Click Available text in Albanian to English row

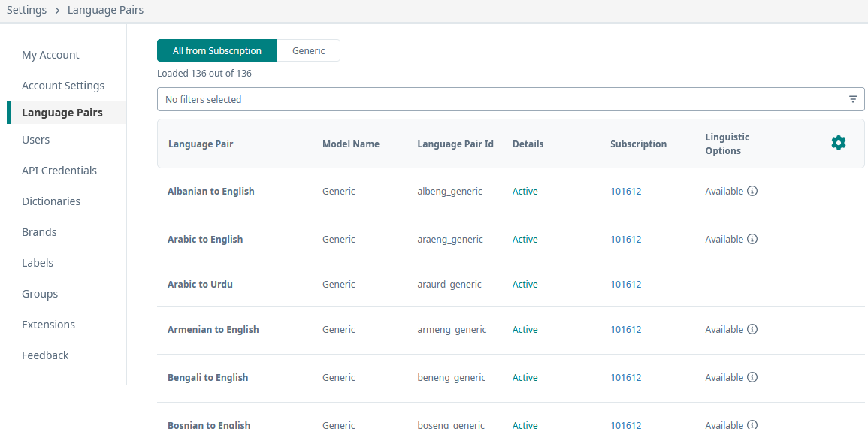coord(724,191)
